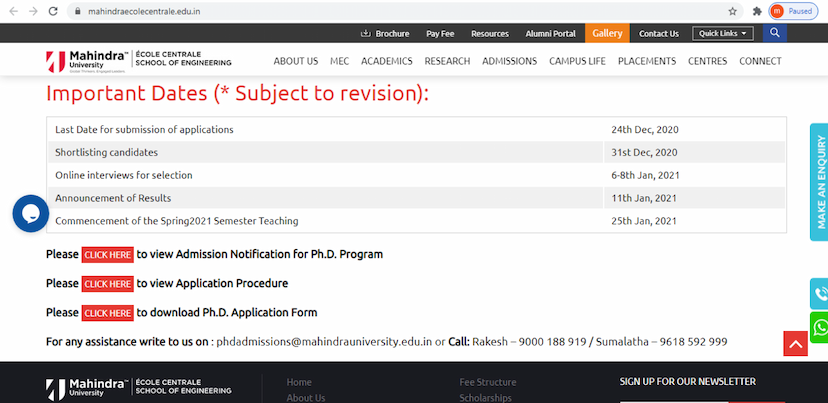Screen dimensions: 828x403
Task: Open the Contact Us link
Action: coord(659,33)
